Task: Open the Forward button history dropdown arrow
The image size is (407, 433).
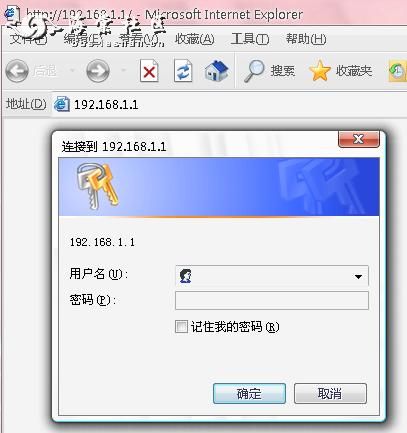Action: coord(123,70)
